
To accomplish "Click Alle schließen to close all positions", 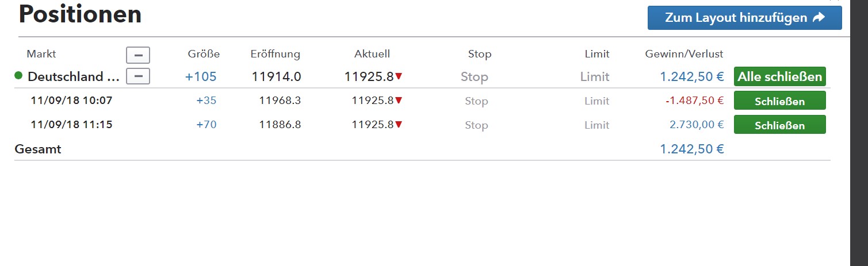I will click(779, 76).
